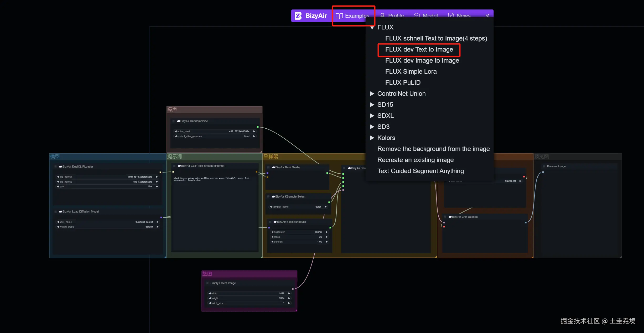Choose FLUX Simple Lora example

coord(411,72)
